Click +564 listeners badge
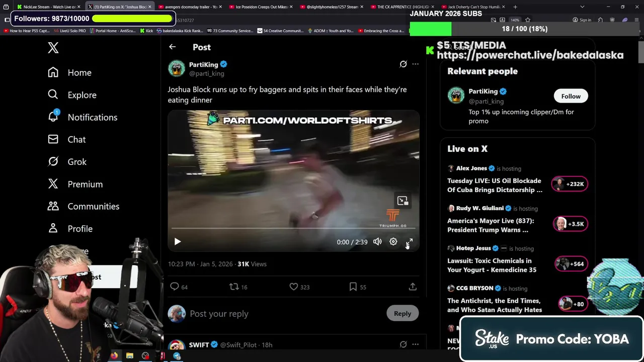This screenshot has height=362, width=644. pos(571,264)
